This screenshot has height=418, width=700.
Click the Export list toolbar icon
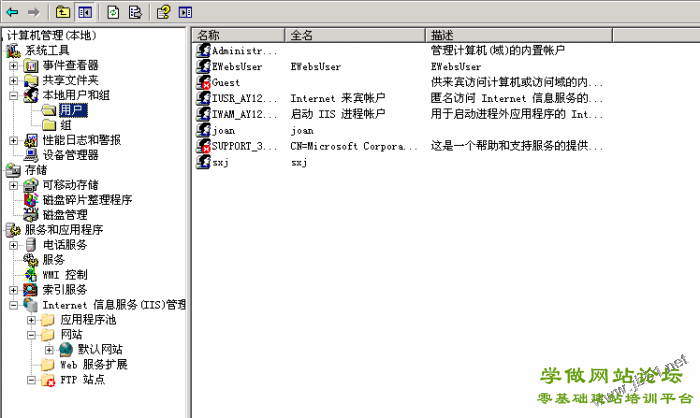tap(135, 12)
